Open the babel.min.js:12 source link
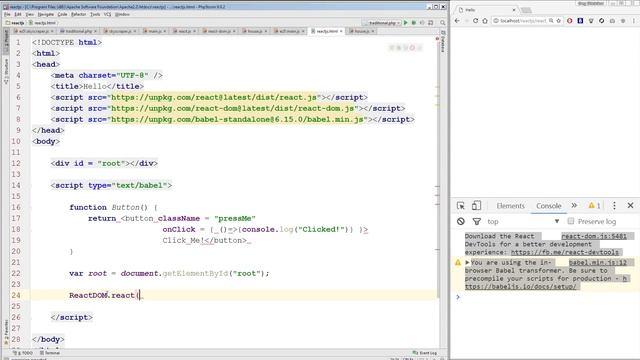This screenshot has width=640, height=360. pos(598,262)
